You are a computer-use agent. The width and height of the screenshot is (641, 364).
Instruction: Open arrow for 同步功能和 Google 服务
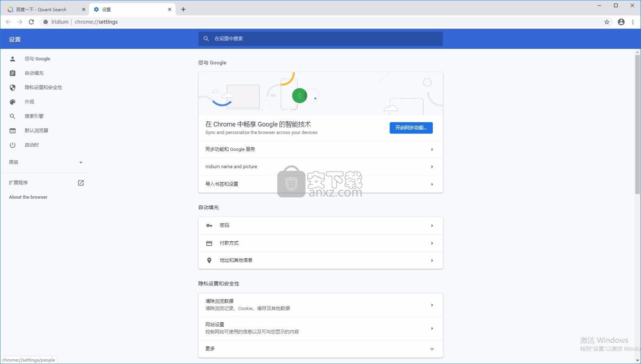432,149
